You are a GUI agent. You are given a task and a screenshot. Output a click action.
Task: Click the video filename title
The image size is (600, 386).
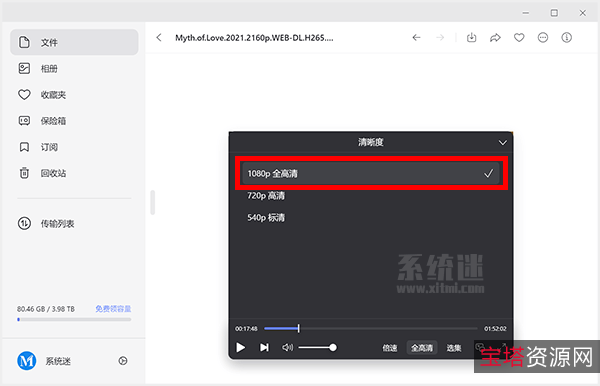[254, 37]
